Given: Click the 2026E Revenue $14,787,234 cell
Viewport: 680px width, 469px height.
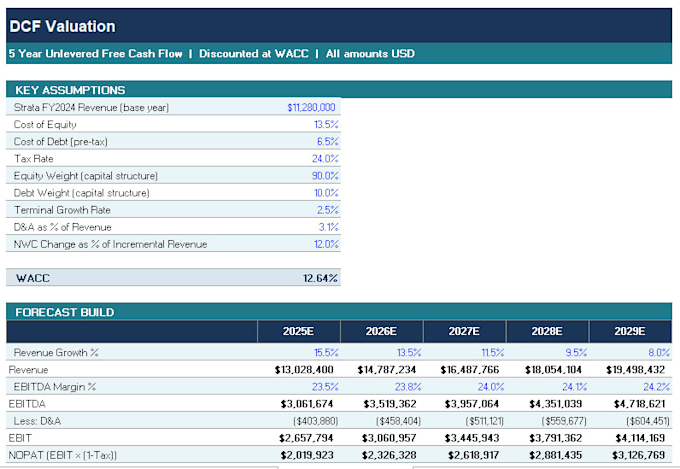Looking at the screenshot, I should point(382,370).
